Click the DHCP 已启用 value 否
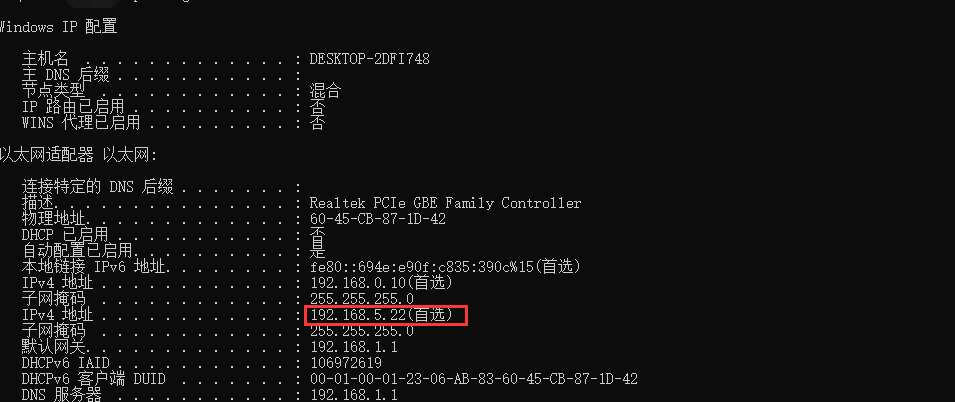The image size is (955, 402). point(317,235)
